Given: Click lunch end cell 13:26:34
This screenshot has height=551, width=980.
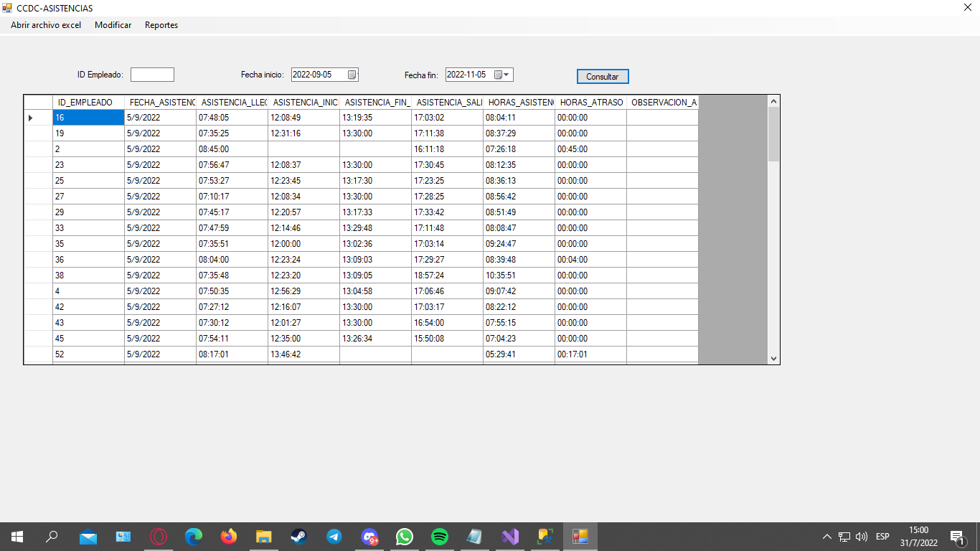Looking at the screenshot, I should [375, 339].
